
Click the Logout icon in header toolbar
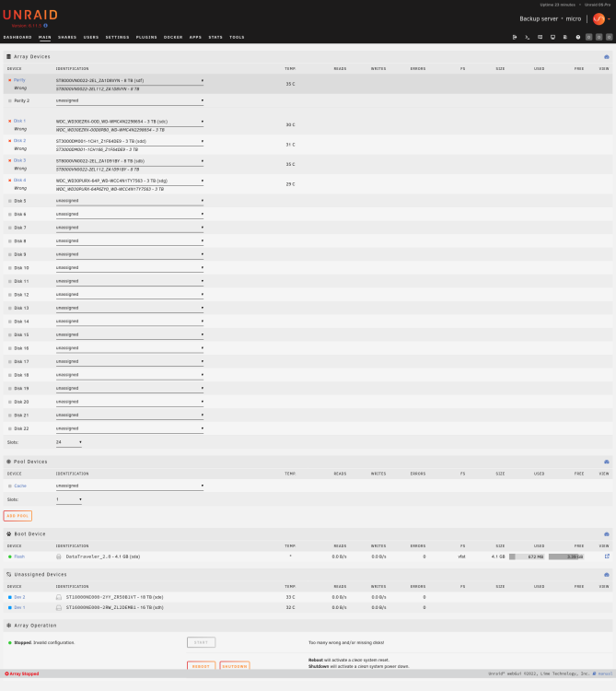point(515,38)
